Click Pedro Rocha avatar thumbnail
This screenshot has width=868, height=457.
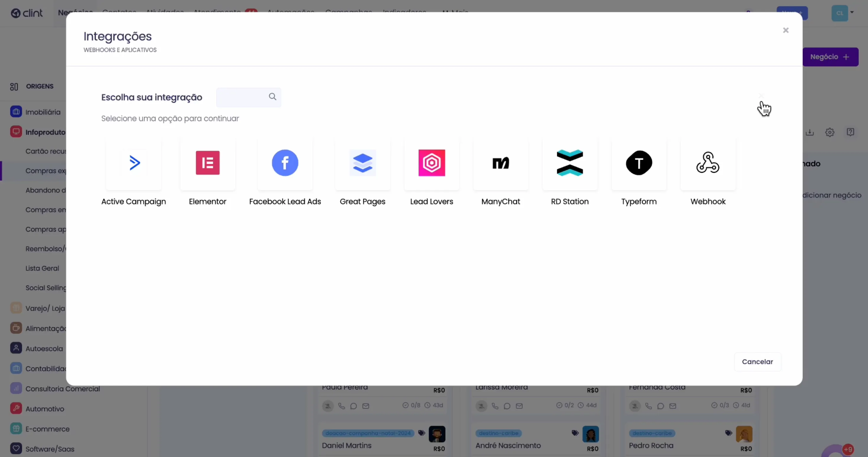[744, 434]
